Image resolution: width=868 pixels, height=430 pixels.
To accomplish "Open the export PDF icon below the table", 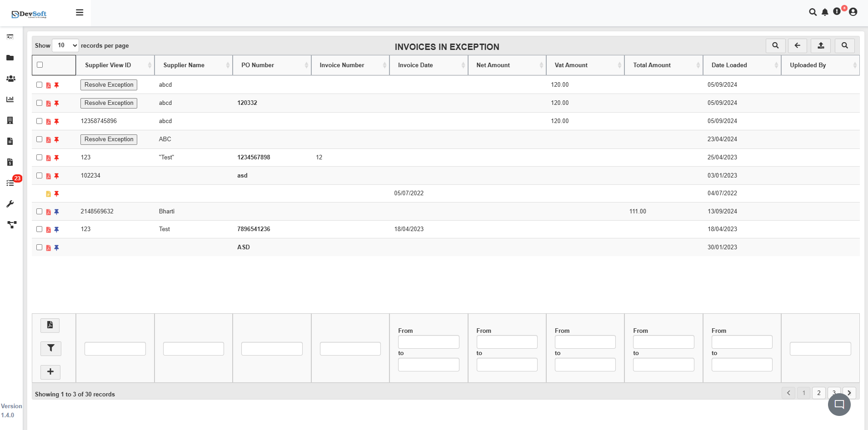I will click(50, 325).
